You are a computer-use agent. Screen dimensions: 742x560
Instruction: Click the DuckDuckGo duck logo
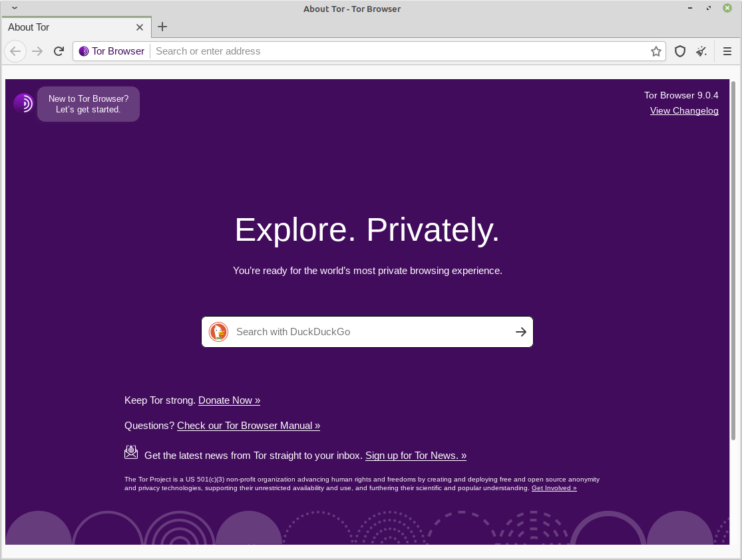click(219, 332)
